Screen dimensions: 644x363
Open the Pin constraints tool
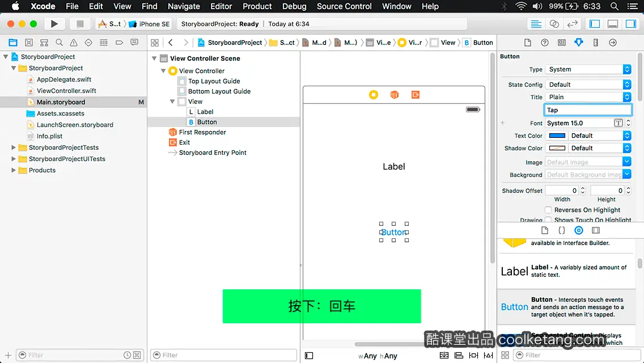[473, 355]
